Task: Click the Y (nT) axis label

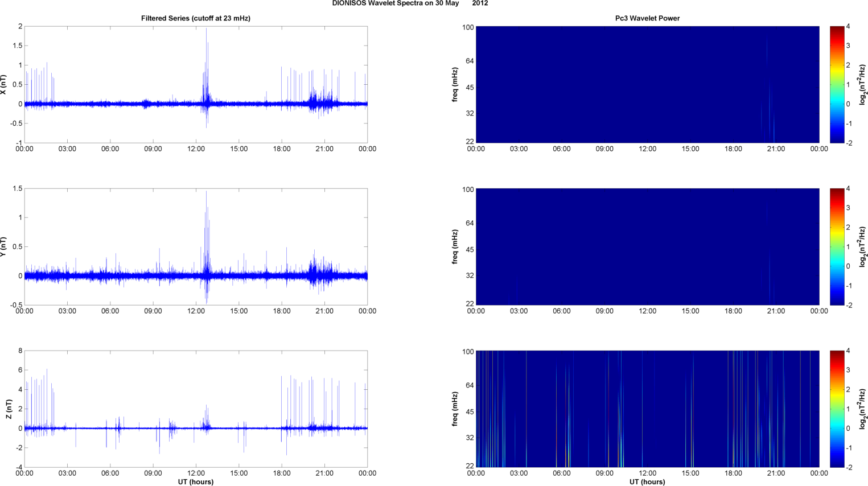Action: [4, 246]
